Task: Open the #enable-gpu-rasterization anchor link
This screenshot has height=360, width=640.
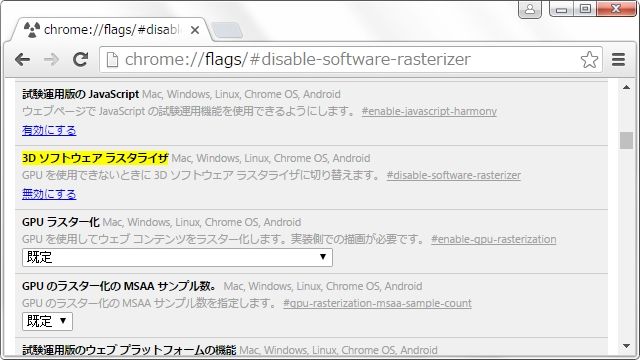Action: tap(493, 239)
